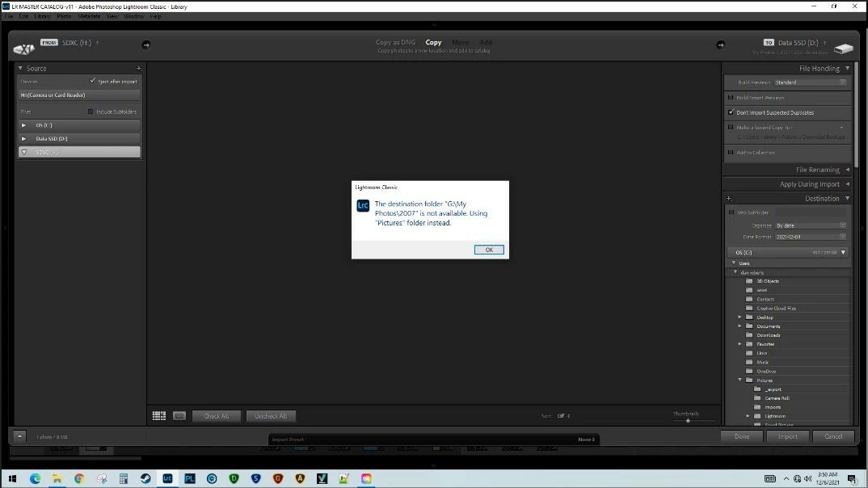This screenshot has height=488, width=868.
Task: Enable Build Smart Previews checkbox
Action: tap(731, 98)
